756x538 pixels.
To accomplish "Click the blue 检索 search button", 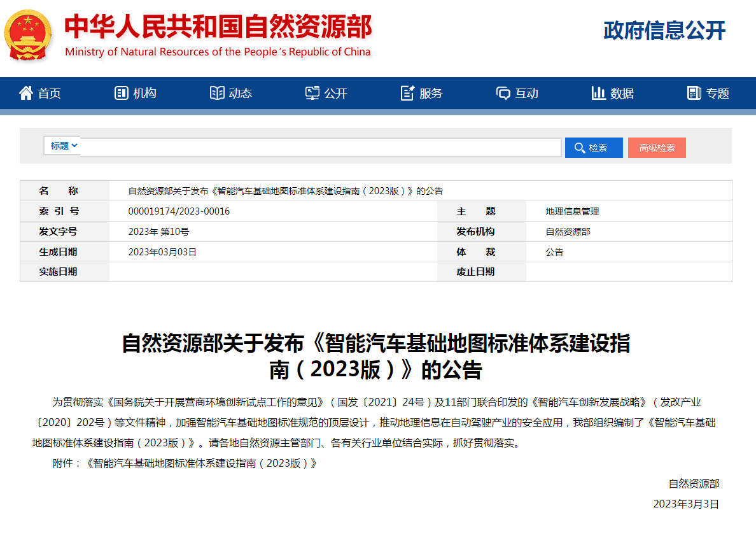I will (x=594, y=148).
